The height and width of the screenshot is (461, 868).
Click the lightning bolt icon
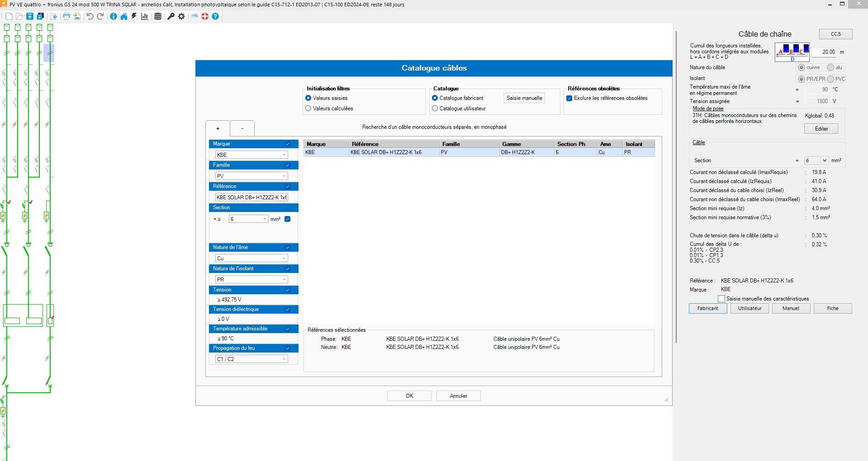click(134, 16)
